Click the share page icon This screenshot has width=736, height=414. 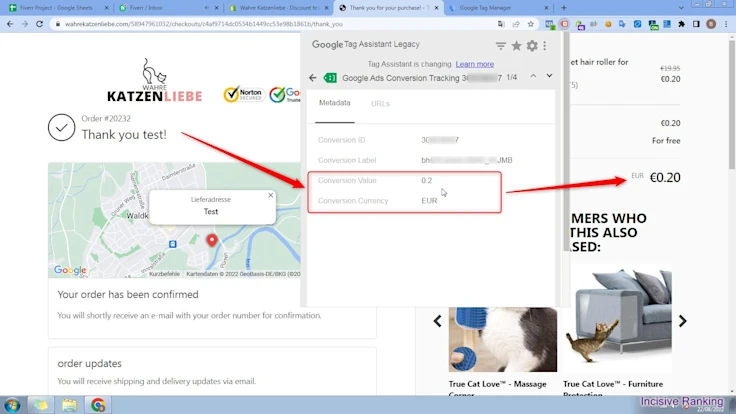tap(516, 24)
